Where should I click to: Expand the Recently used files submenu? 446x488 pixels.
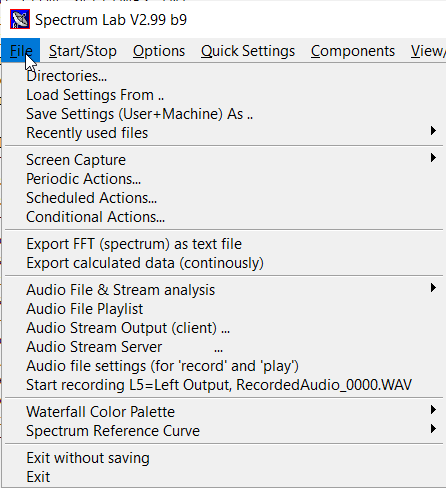coord(223,133)
